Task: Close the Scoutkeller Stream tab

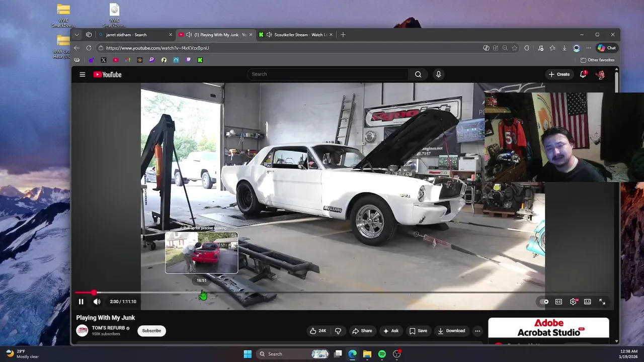Action: click(332, 35)
